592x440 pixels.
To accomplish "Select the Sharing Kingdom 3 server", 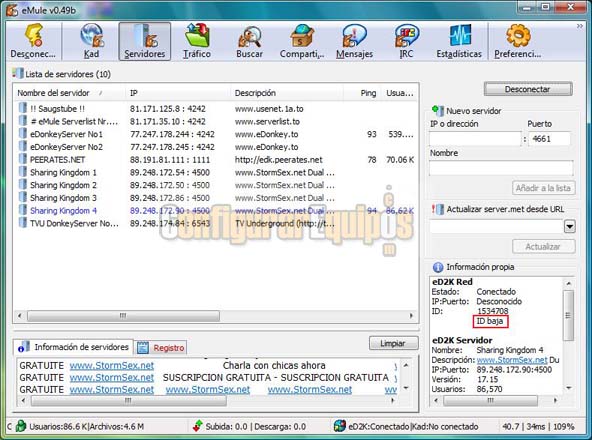I will pos(216,198).
